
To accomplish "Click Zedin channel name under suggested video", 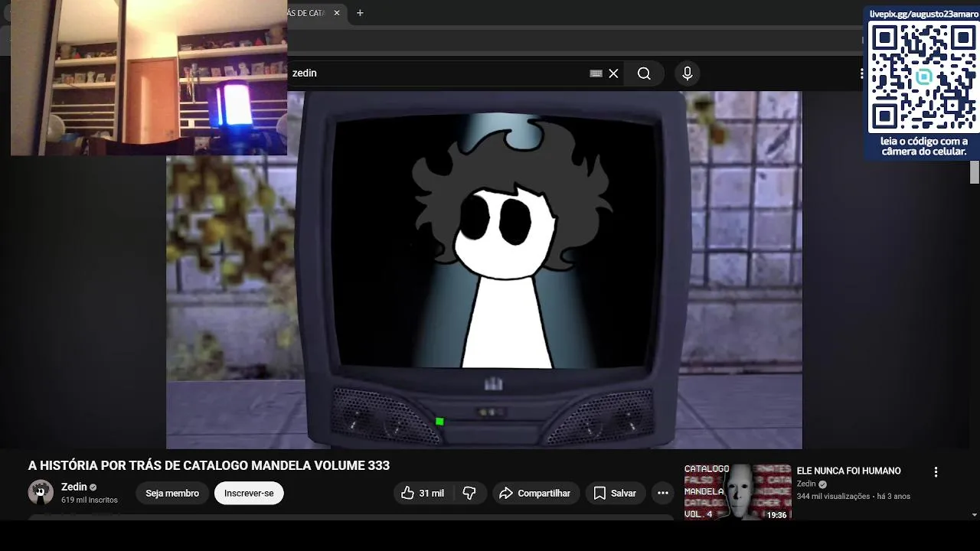I will coord(806,484).
